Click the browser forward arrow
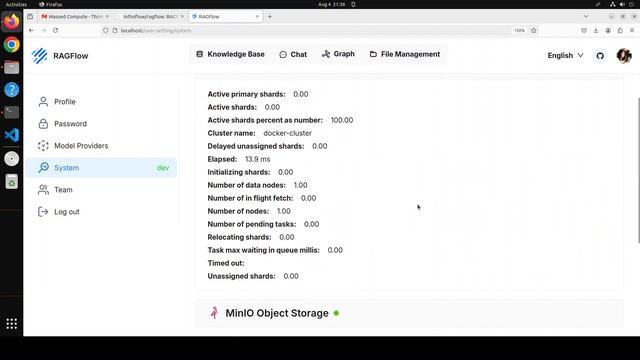The width and height of the screenshot is (640, 360). click(x=43, y=30)
